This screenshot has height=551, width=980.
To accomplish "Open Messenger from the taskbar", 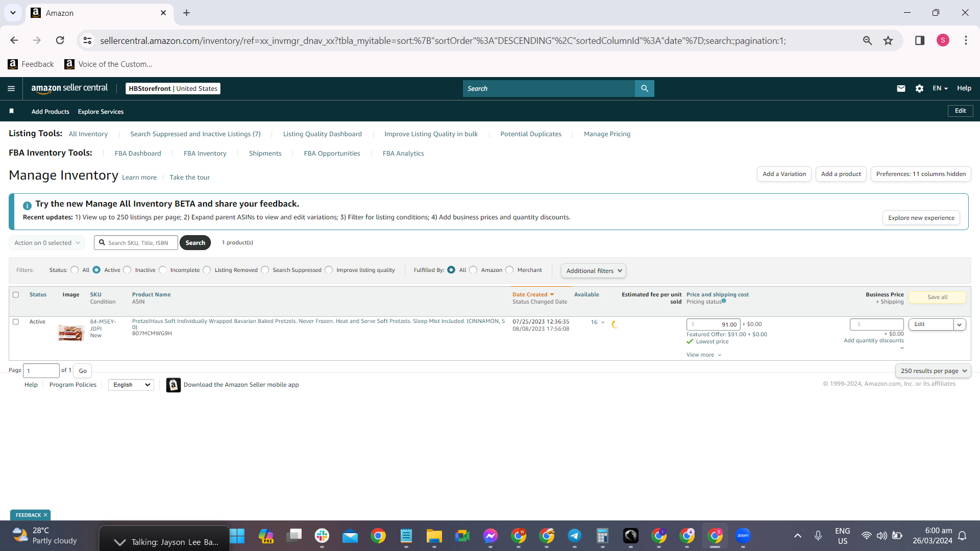I will 490,536.
